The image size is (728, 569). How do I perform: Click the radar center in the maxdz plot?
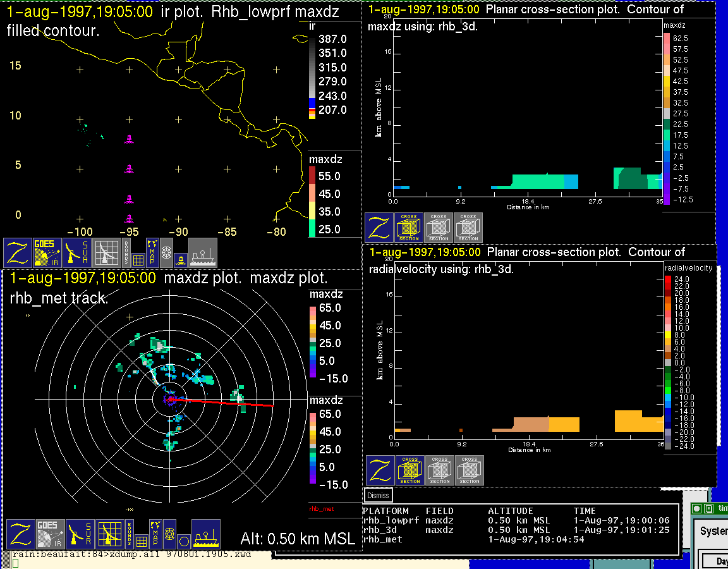169,399
